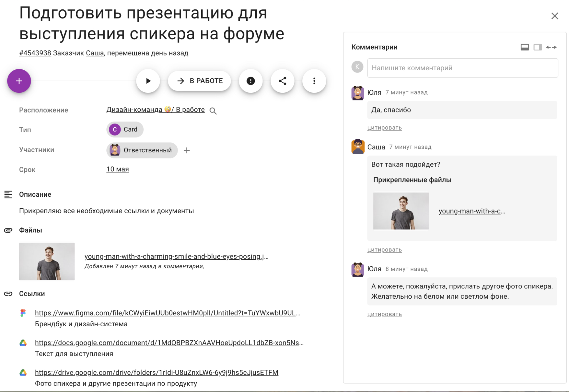Expand task type Card selector
Screen dimensions: 569x392
pyautogui.click(x=125, y=130)
